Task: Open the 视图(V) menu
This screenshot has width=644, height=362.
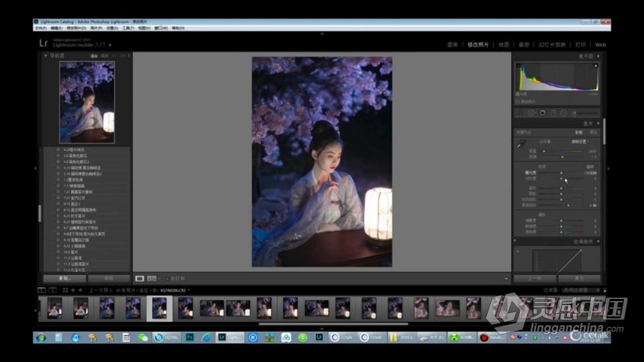Action: tap(144, 28)
